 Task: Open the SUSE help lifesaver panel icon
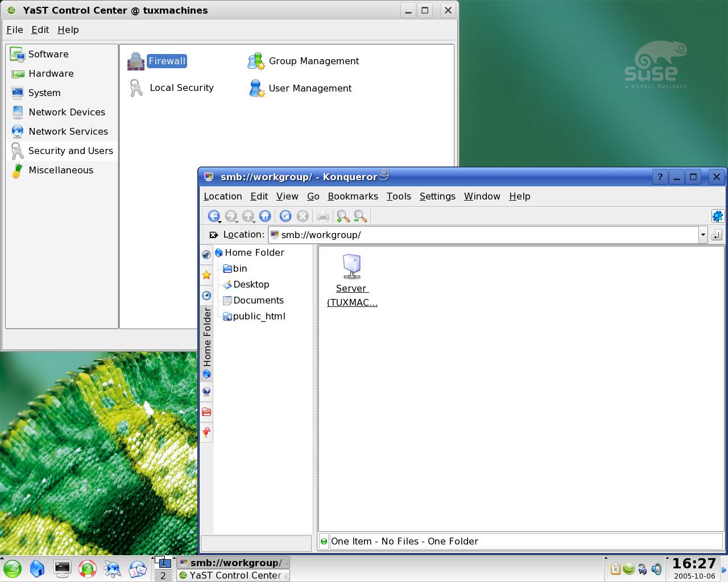point(88,568)
